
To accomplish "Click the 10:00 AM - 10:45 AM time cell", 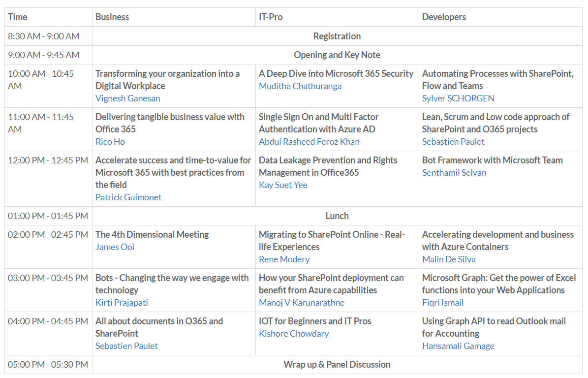I will coord(48,86).
